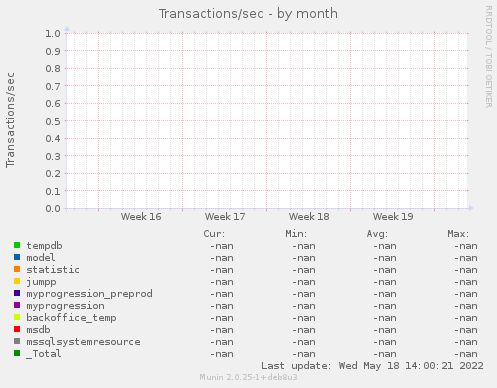The height and width of the screenshot is (388, 497).
Task: Click the Week 19 axis label
Action: pyautogui.click(x=393, y=217)
